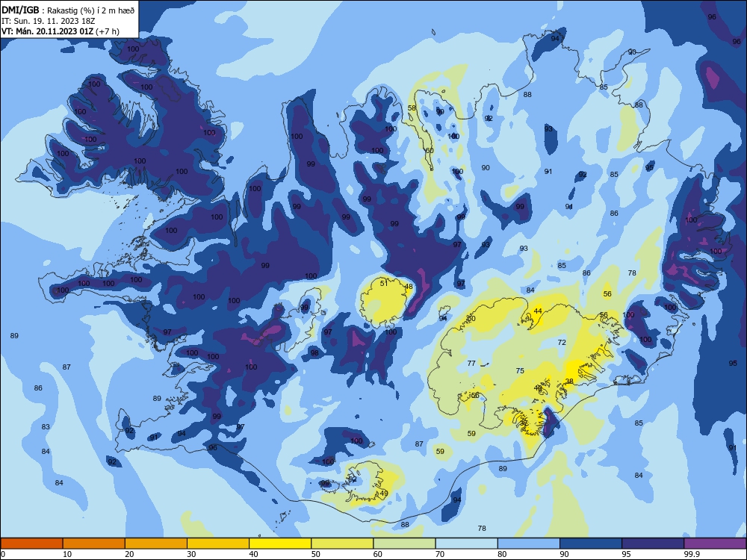This screenshot has width=747, height=560.
Task: Click the 'VT: Mán. 20.11.2023 01Z (+7 h)' line
Action: point(61,31)
